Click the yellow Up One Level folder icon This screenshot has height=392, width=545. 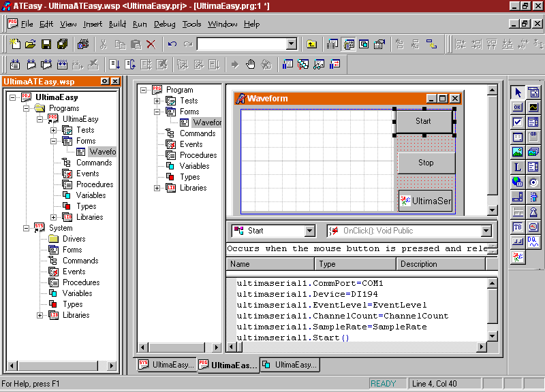click(311, 44)
